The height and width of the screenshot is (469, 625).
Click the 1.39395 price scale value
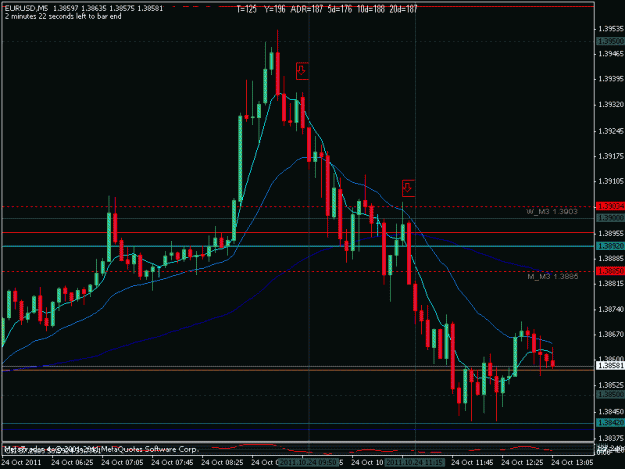click(x=611, y=79)
